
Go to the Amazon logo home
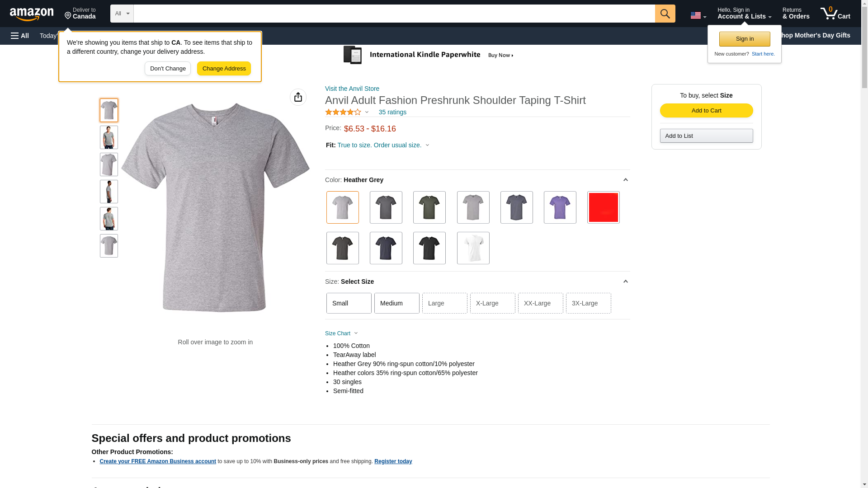tap(32, 14)
